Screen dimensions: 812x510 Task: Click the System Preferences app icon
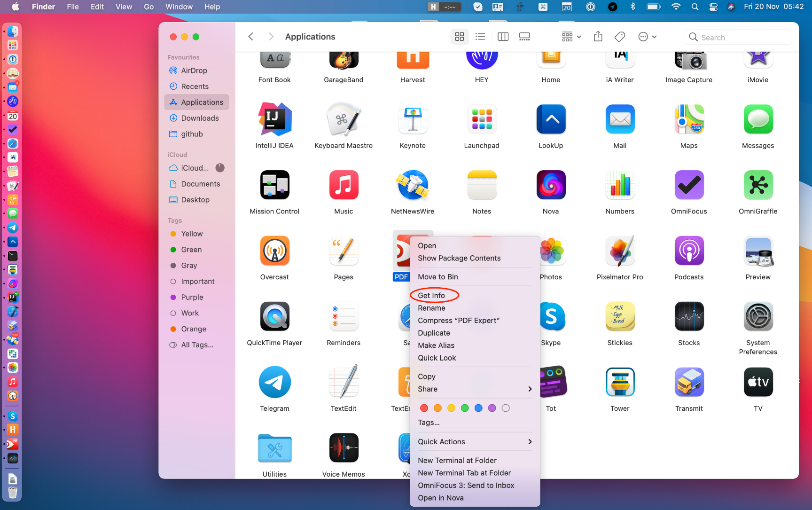pos(758,317)
